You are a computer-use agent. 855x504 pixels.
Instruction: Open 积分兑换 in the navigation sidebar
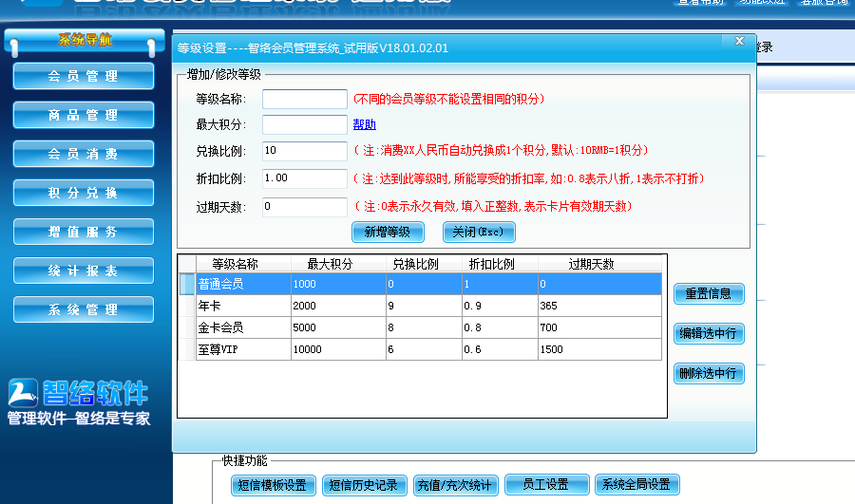(x=84, y=193)
